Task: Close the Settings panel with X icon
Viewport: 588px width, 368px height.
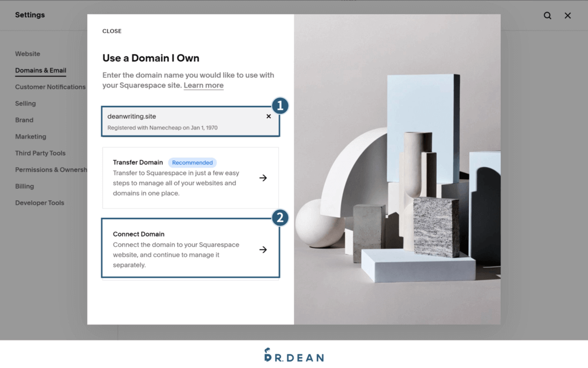Action: coord(567,16)
